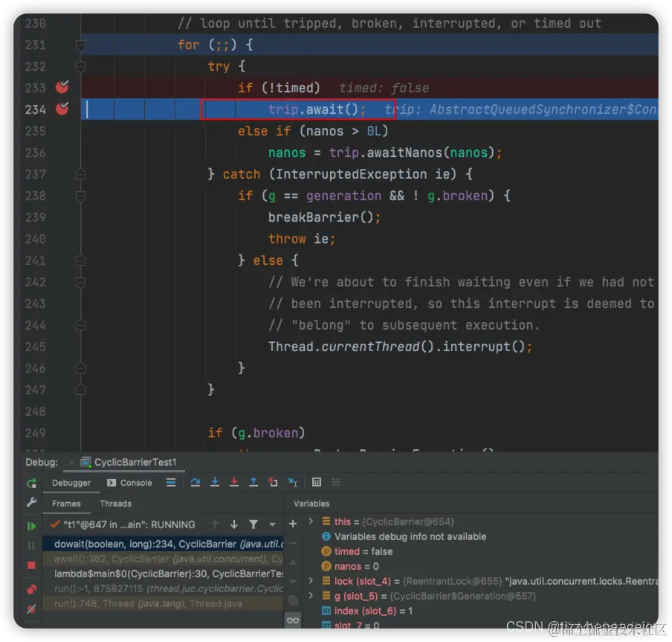
Task: Open debugger settings wrench icon
Action: click(x=31, y=502)
